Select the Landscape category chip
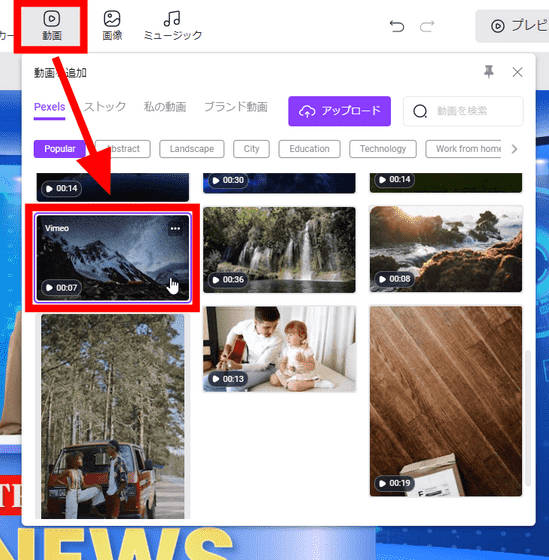This screenshot has width=549, height=560. 192,149
